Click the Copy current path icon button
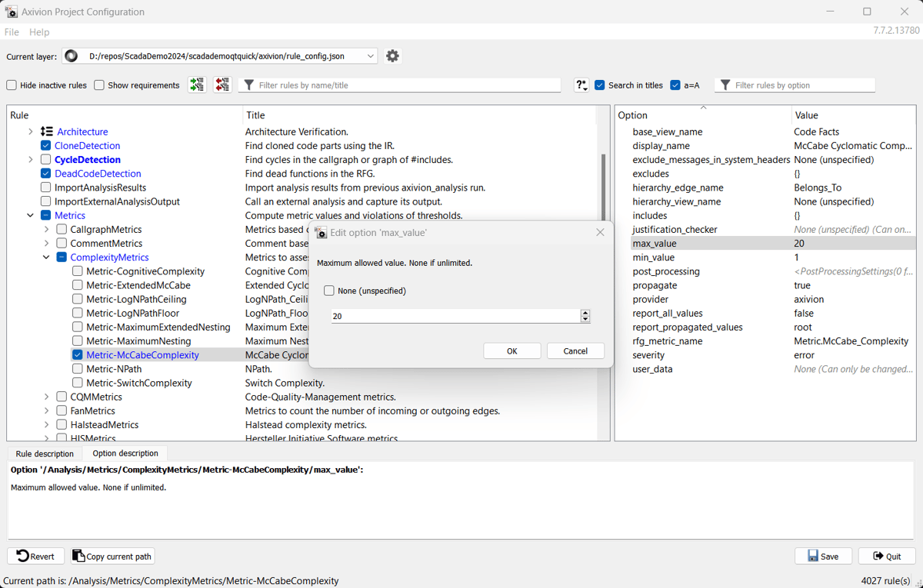The image size is (923, 588). pos(112,556)
